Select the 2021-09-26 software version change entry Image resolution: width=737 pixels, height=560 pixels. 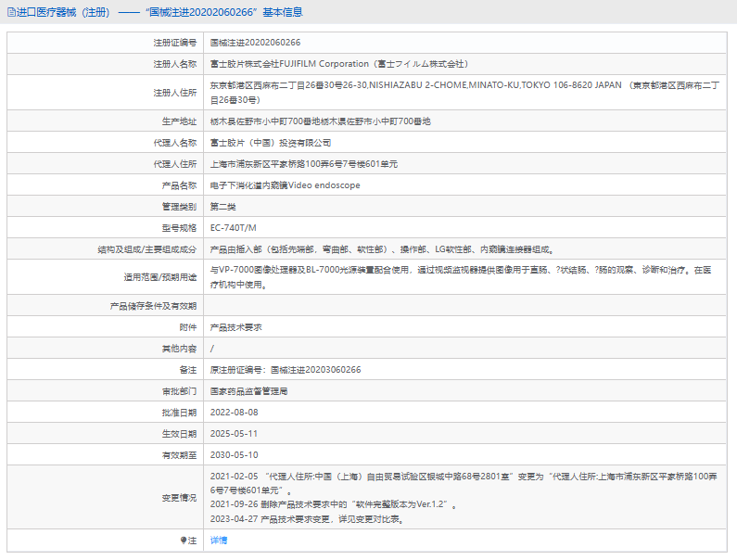point(334,504)
